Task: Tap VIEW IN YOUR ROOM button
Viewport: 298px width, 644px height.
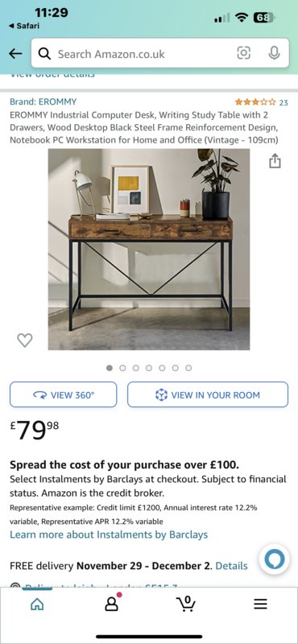Action: click(x=208, y=394)
